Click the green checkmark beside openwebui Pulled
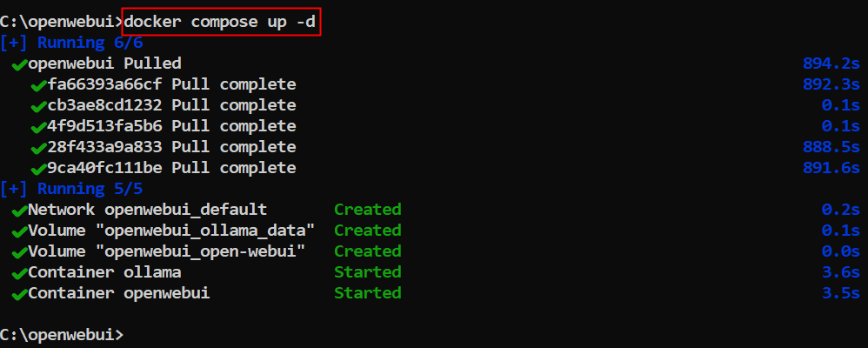Screen dimensions: 868x348 [17, 64]
